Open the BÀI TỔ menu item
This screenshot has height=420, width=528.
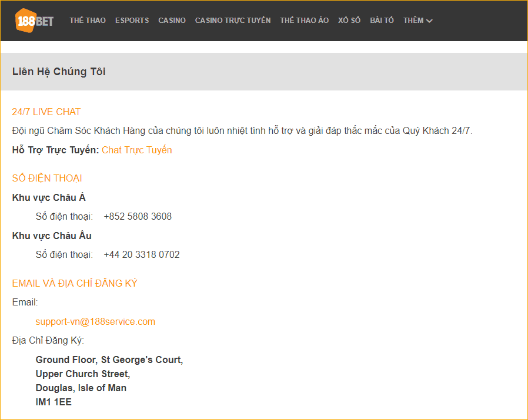[382, 20]
